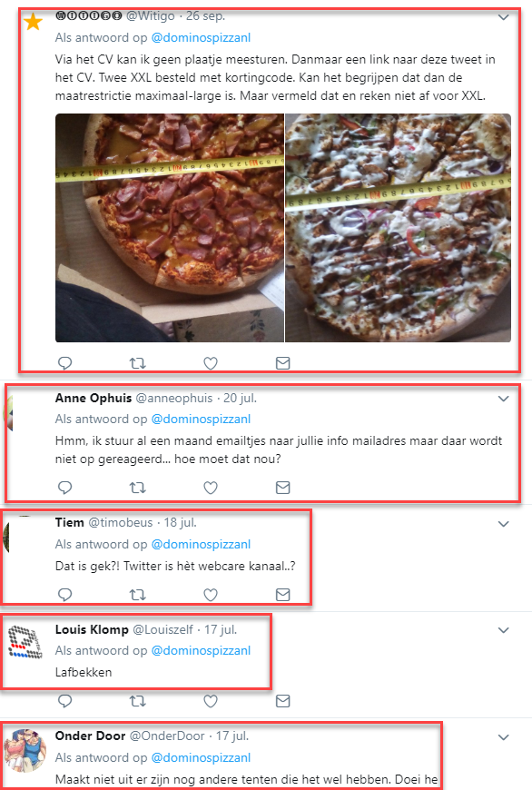Like Anne Ophuis's tweet
Screen dimensions: 532x790
tap(211, 488)
